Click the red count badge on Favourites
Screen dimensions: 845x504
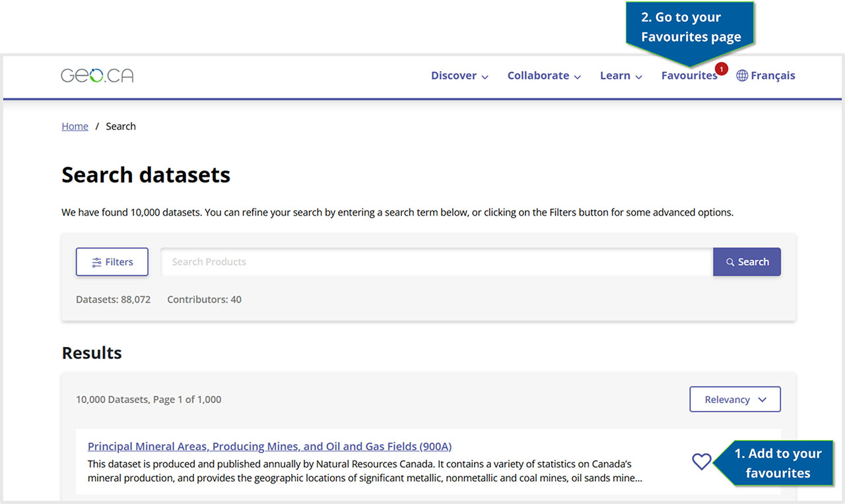point(721,68)
